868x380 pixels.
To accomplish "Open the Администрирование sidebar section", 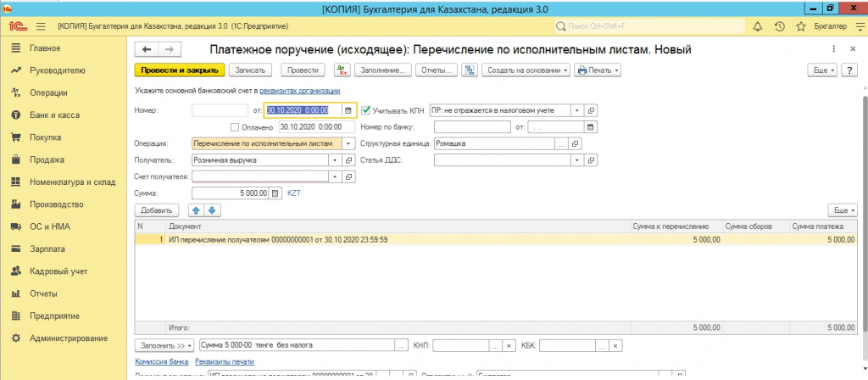I will (x=69, y=338).
